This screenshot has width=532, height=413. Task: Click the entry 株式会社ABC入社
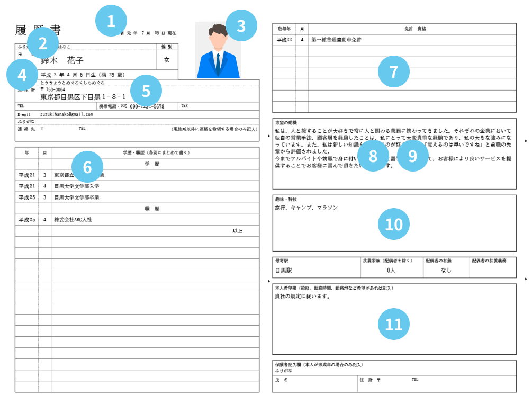[x=73, y=220]
